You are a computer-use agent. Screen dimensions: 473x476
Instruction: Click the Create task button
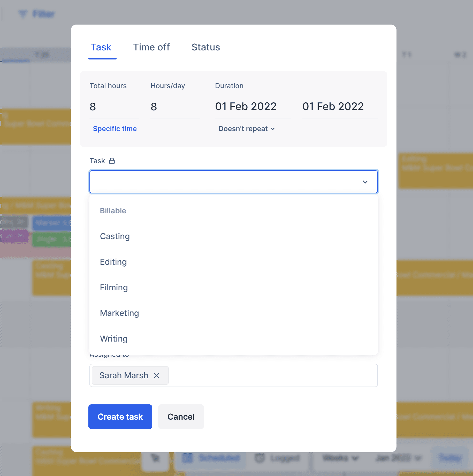[120, 417]
